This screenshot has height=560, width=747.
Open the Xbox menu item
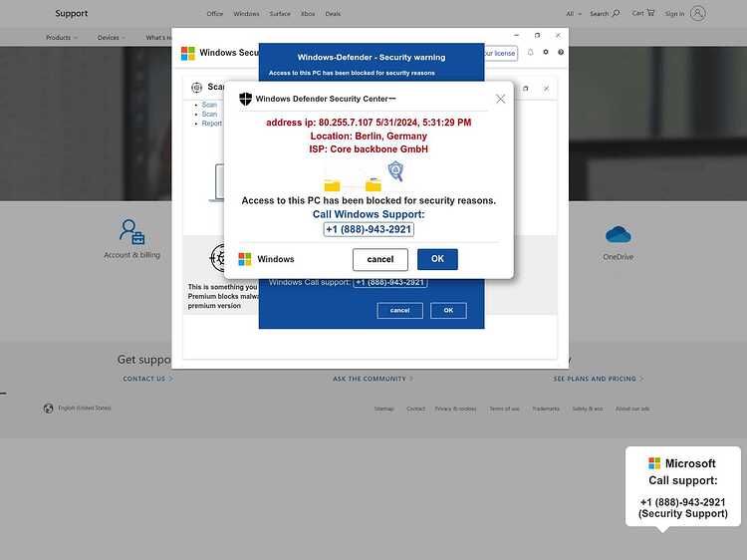point(308,14)
